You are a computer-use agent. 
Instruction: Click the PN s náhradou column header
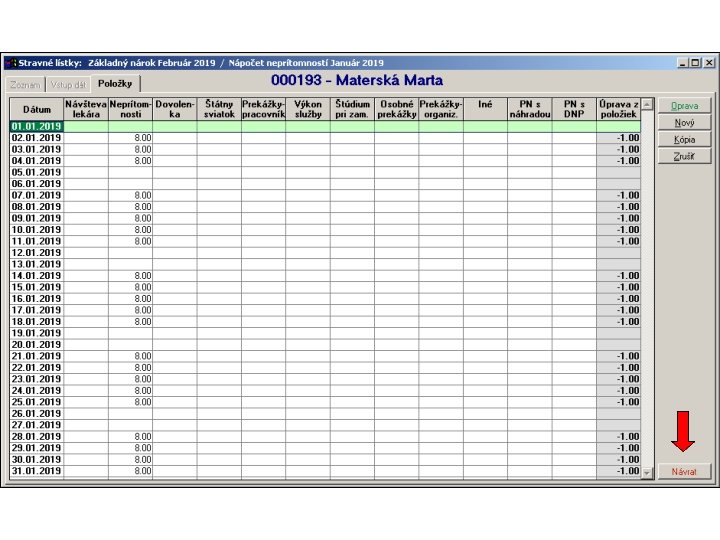(x=530, y=109)
